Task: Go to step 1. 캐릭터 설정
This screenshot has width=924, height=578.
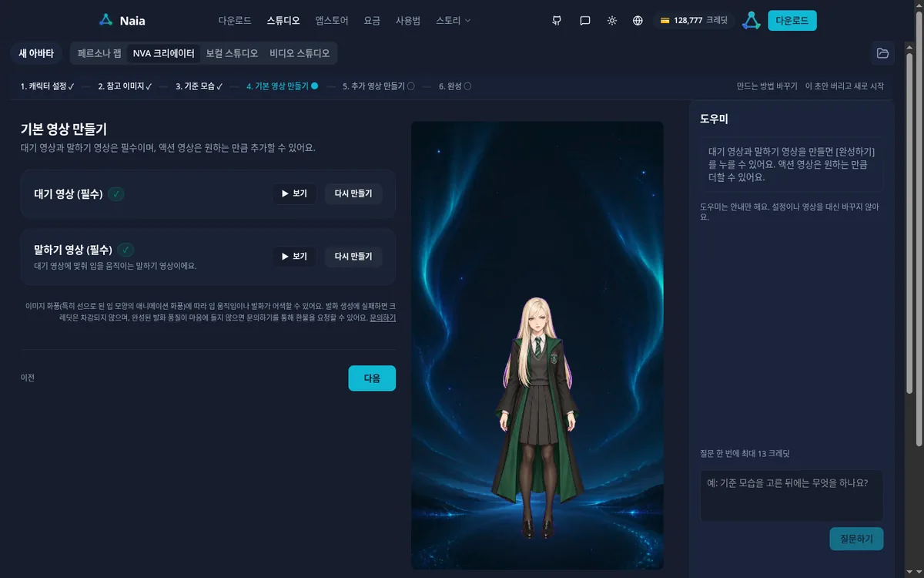Action: 47,86
